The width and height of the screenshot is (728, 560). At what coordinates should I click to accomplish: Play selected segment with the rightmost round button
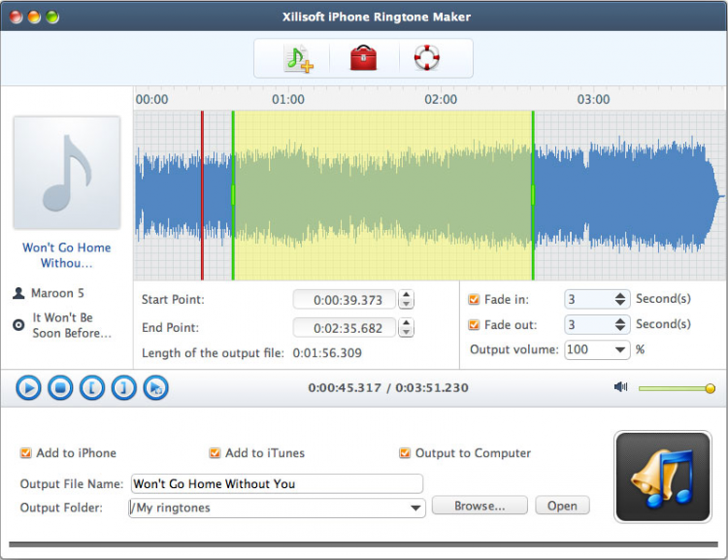156,387
